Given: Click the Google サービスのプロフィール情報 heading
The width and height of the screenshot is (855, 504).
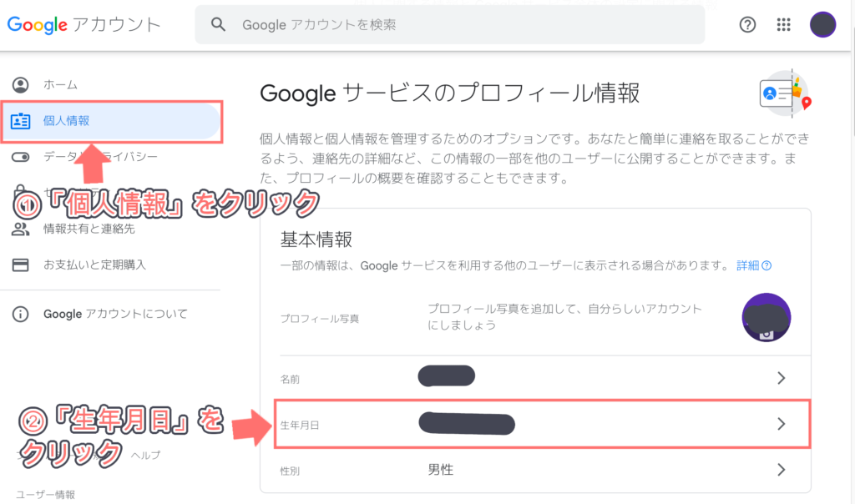Looking at the screenshot, I should (x=450, y=93).
